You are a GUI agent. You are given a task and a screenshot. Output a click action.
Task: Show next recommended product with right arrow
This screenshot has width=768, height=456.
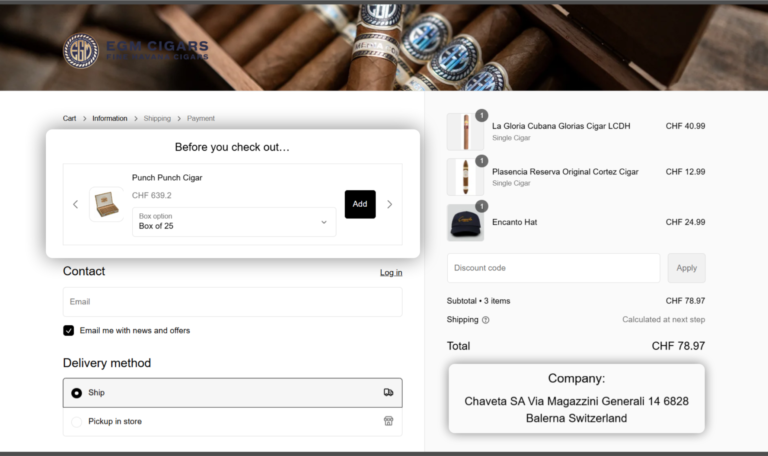[x=390, y=204]
